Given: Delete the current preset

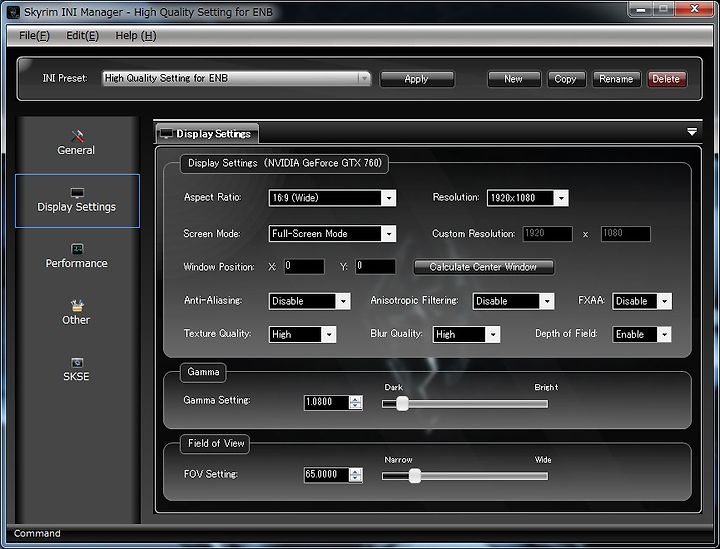Looking at the screenshot, I should (667, 79).
